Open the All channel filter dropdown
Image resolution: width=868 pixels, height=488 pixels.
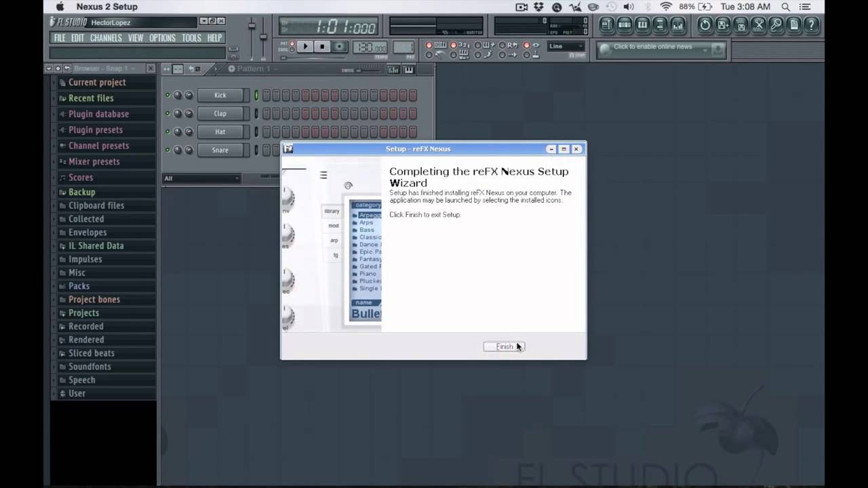coord(201,178)
